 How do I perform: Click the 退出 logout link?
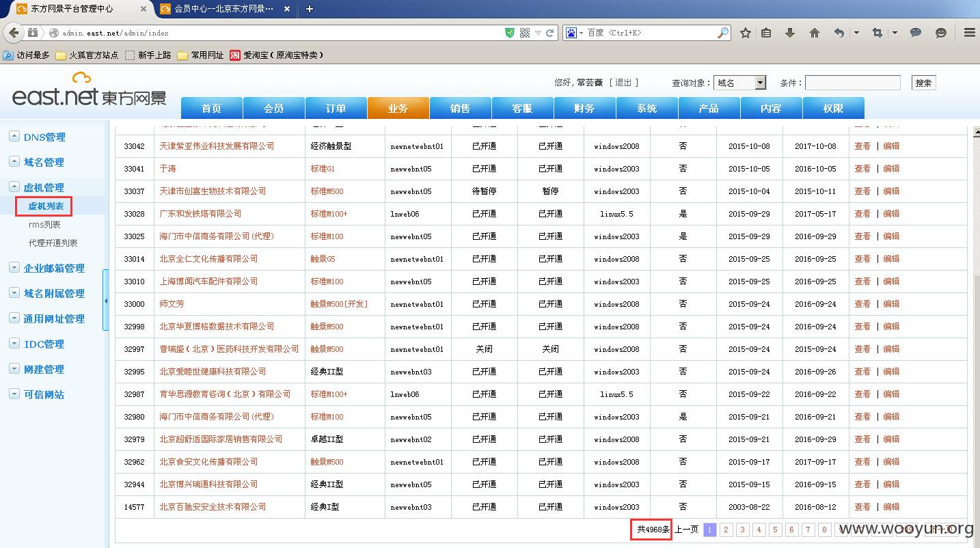click(x=623, y=83)
